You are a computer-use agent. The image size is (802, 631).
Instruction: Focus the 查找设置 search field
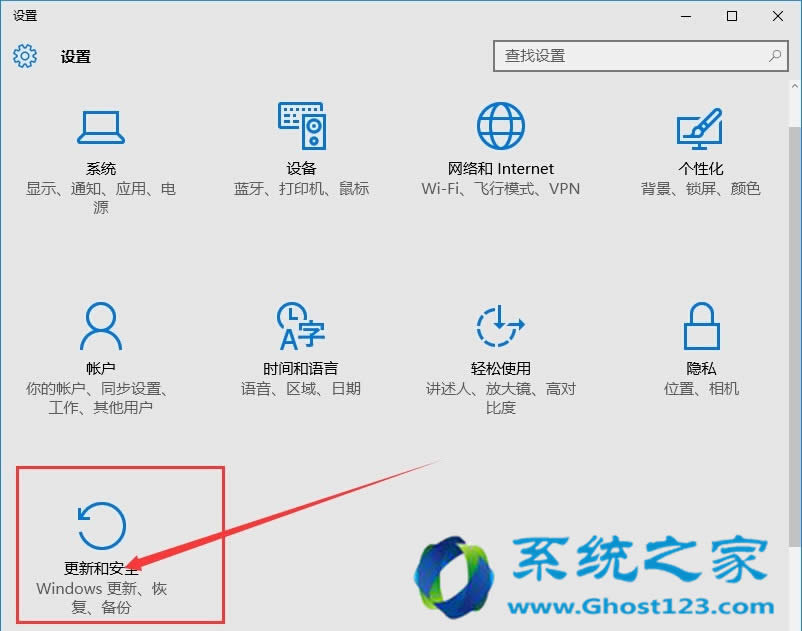point(630,56)
